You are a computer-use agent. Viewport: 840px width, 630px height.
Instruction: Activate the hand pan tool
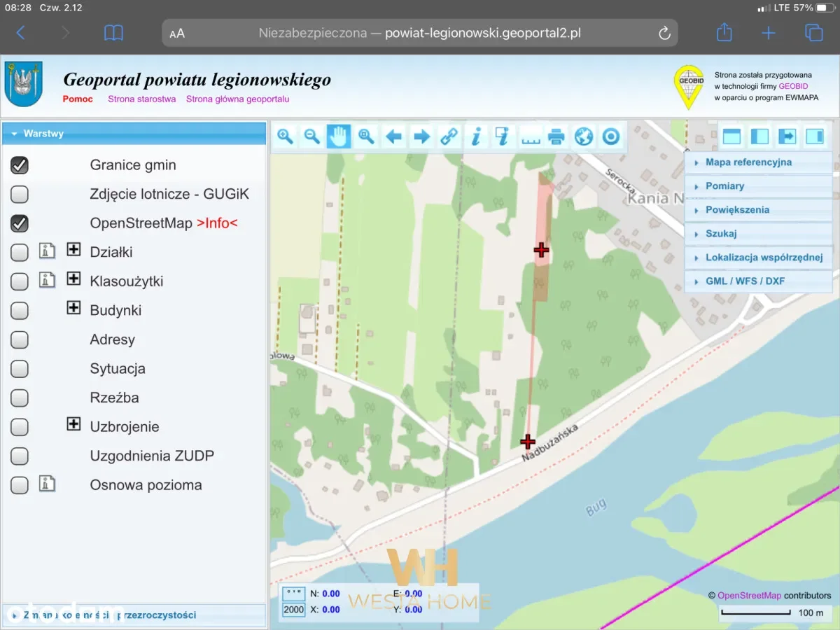click(x=339, y=136)
